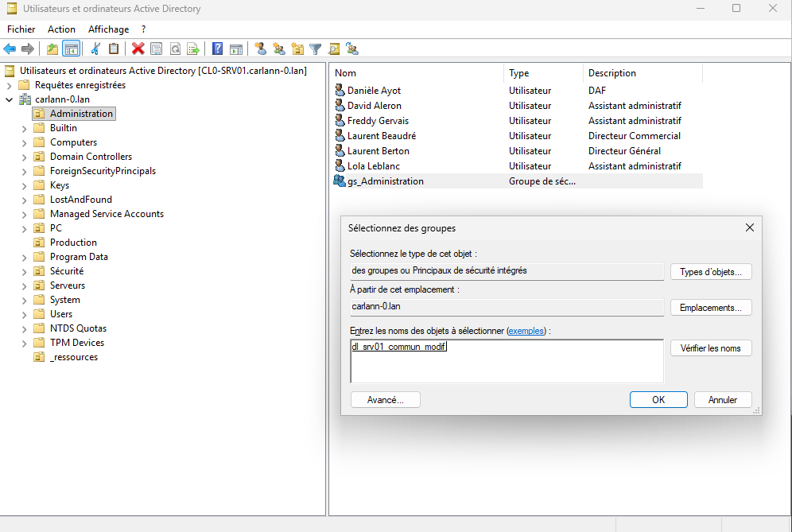Image resolution: width=792 pixels, height=532 pixels.
Task: Click Laurent Berton's user icon
Action: [340, 150]
